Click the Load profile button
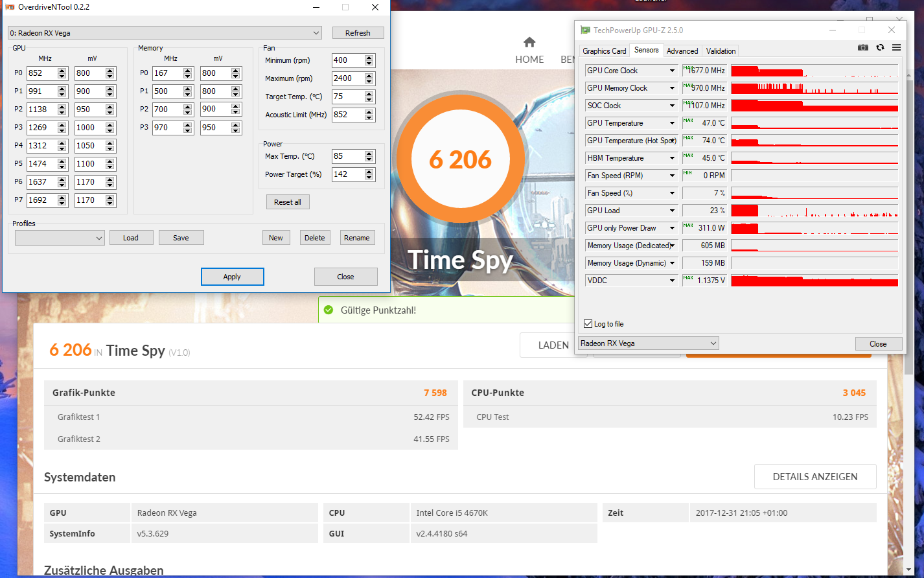The height and width of the screenshot is (578, 924). click(x=131, y=238)
